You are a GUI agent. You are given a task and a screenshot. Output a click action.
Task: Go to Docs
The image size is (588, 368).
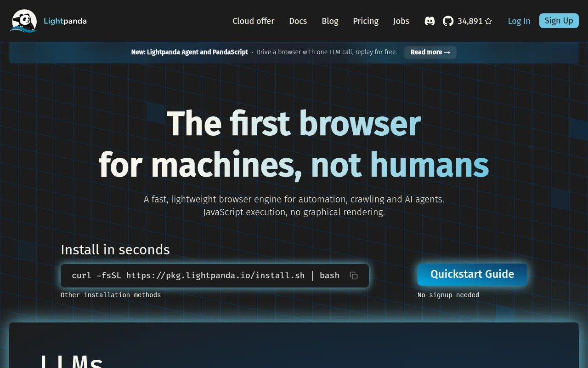pos(298,21)
